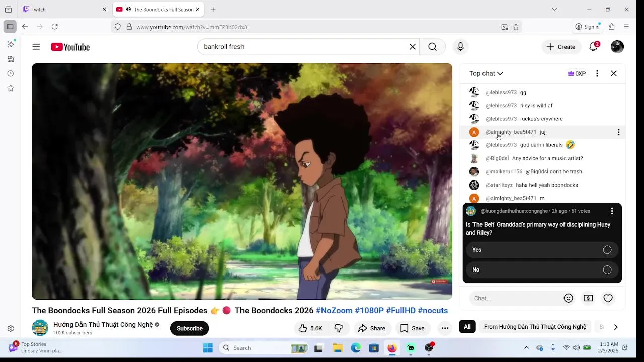This screenshot has width=644, height=362.
Task: Go back to previous page
Action: pyautogui.click(x=25, y=27)
